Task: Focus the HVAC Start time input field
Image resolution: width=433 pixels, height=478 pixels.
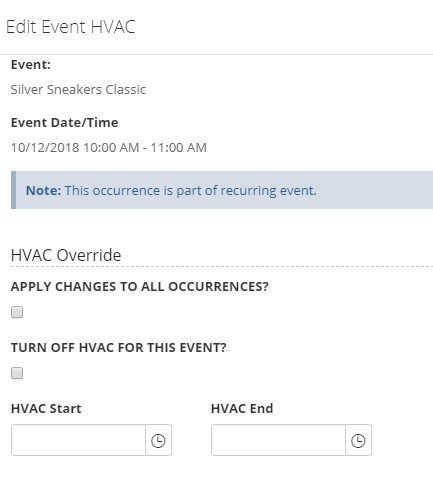Action: pos(78,440)
